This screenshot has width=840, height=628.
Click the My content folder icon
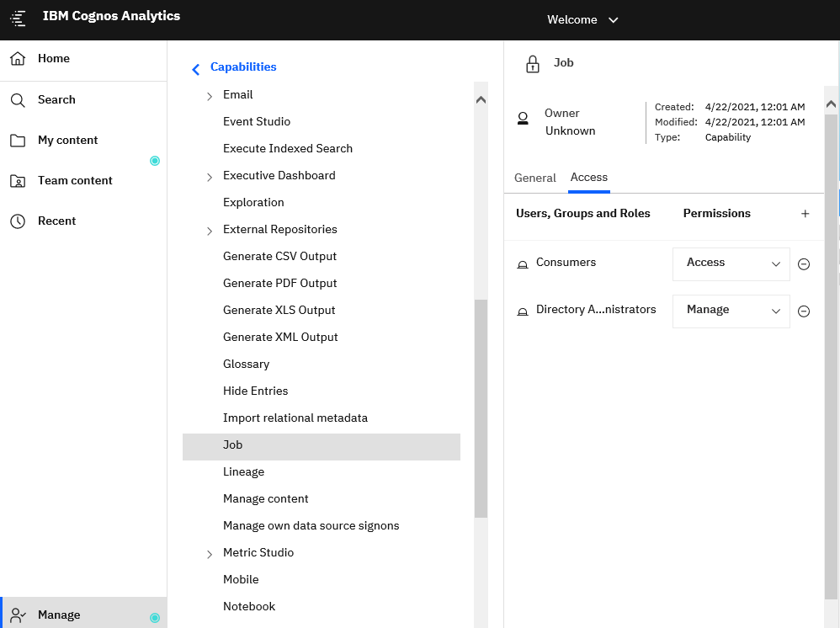coord(18,141)
